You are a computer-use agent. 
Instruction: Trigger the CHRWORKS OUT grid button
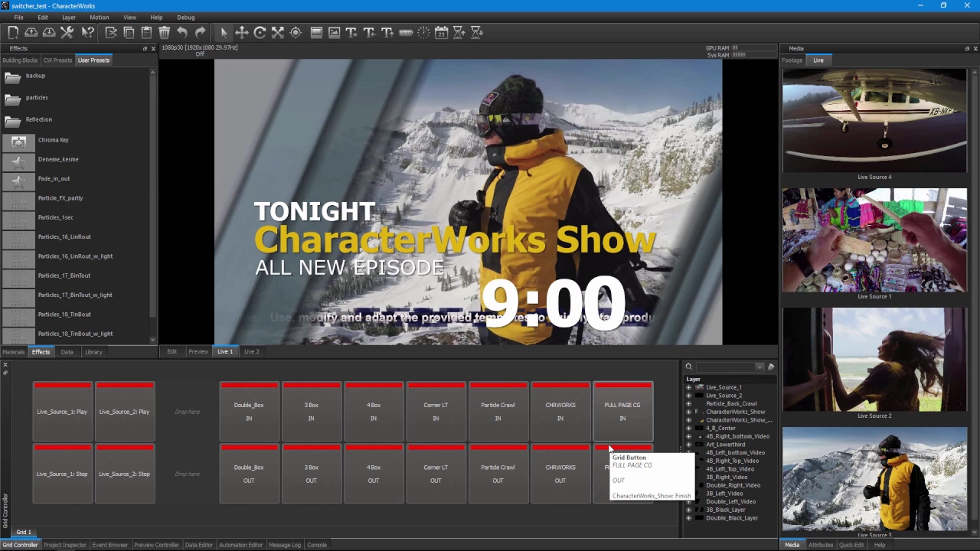(x=560, y=473)
